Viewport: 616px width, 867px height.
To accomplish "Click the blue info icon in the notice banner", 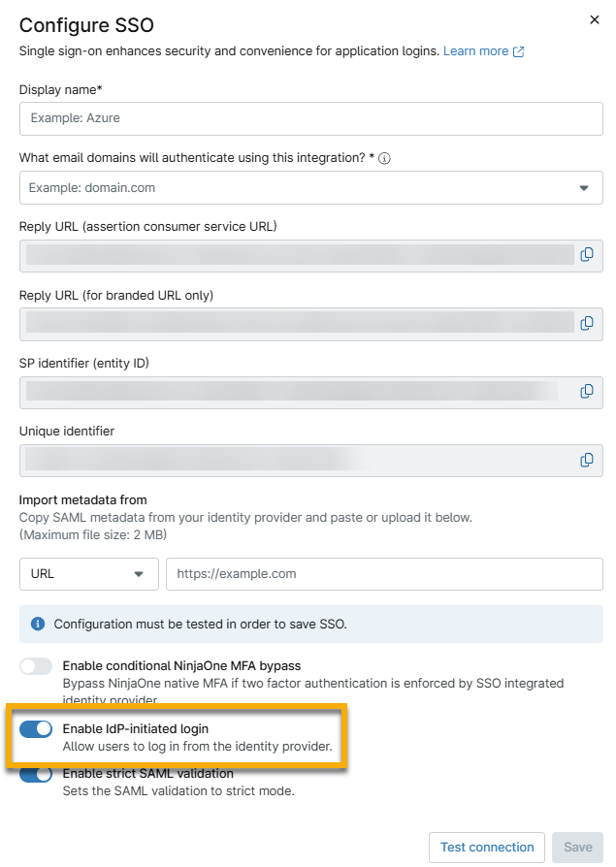I will point(38,624).
